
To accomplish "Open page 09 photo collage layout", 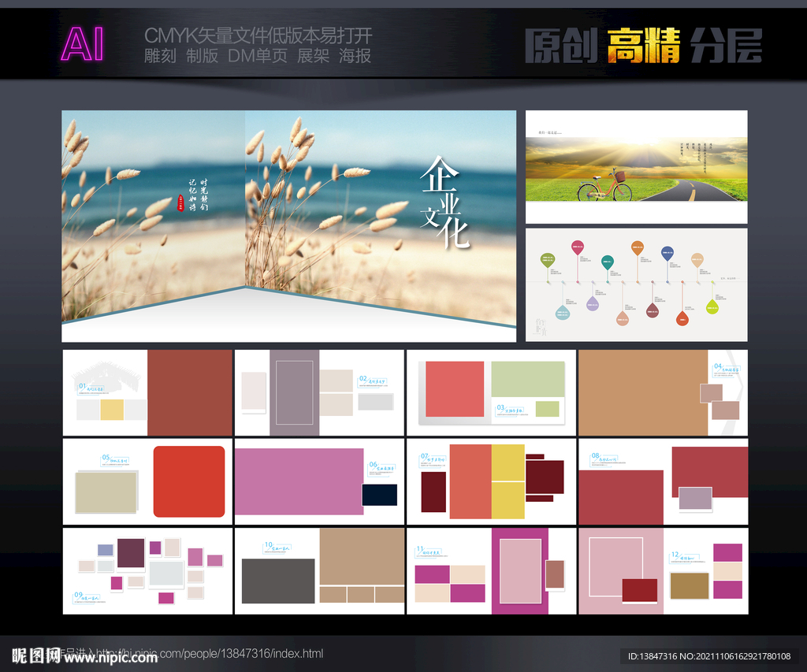I will 147,570.
